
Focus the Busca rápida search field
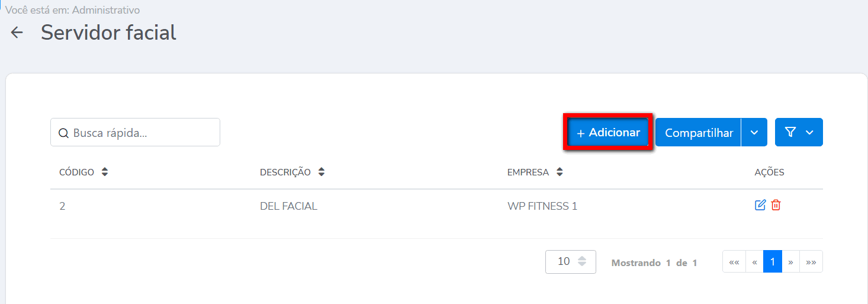point(142,133)
